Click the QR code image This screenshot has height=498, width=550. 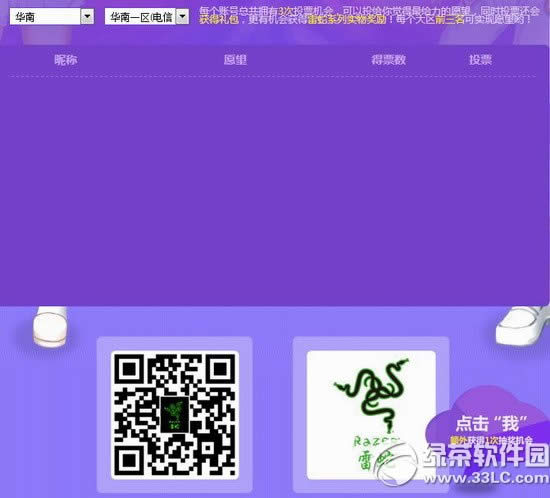[x=175, y=415]
